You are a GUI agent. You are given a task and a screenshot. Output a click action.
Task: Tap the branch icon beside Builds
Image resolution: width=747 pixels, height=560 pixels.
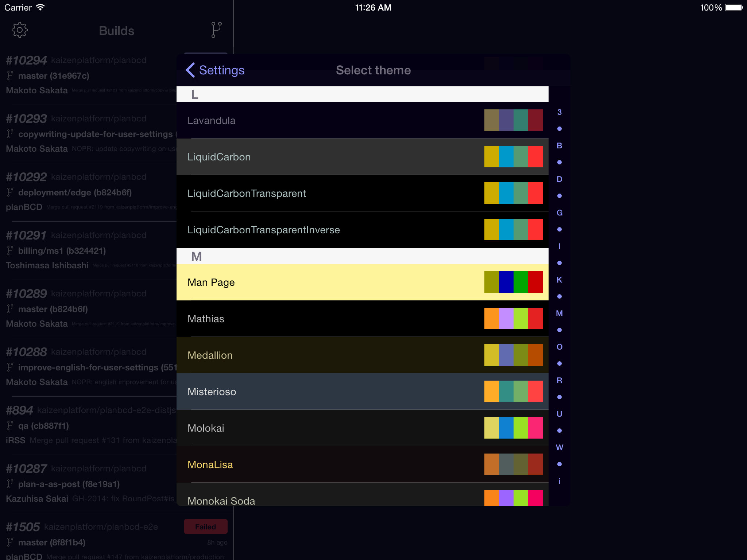click(216, 30)
